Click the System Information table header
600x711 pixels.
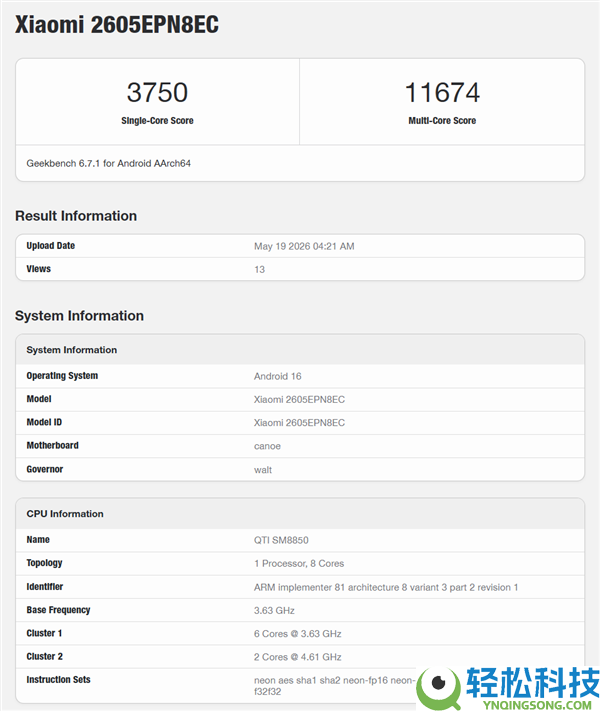(72, 350)
